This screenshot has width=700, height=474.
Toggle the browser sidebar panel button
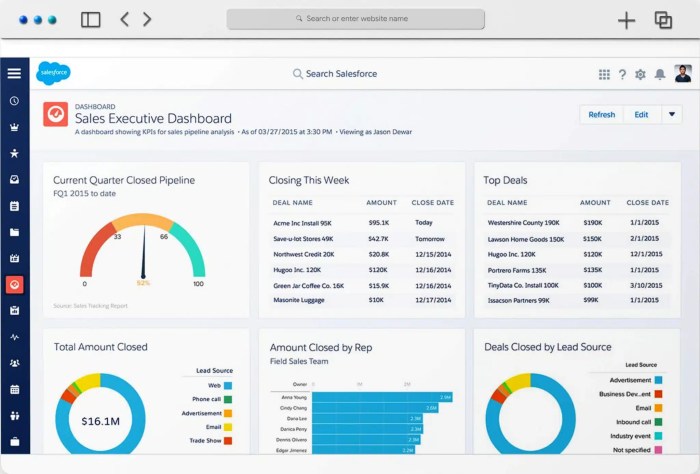pos(91,19)
